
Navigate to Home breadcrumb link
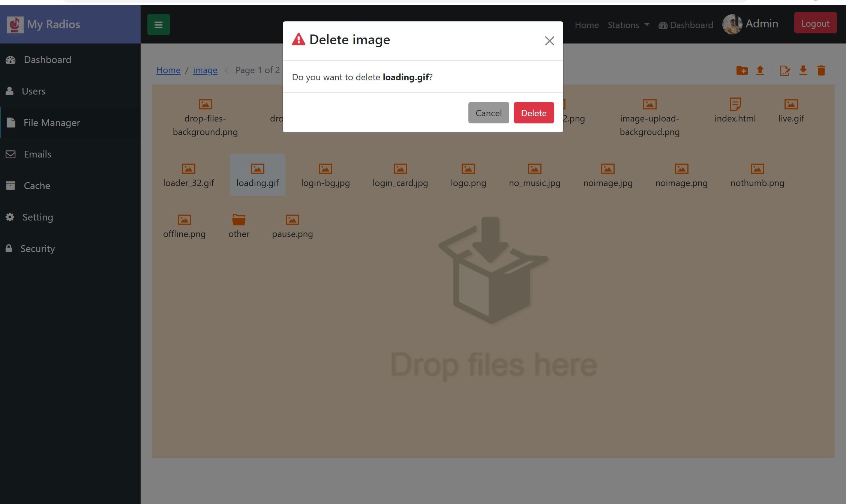(168, 70)
